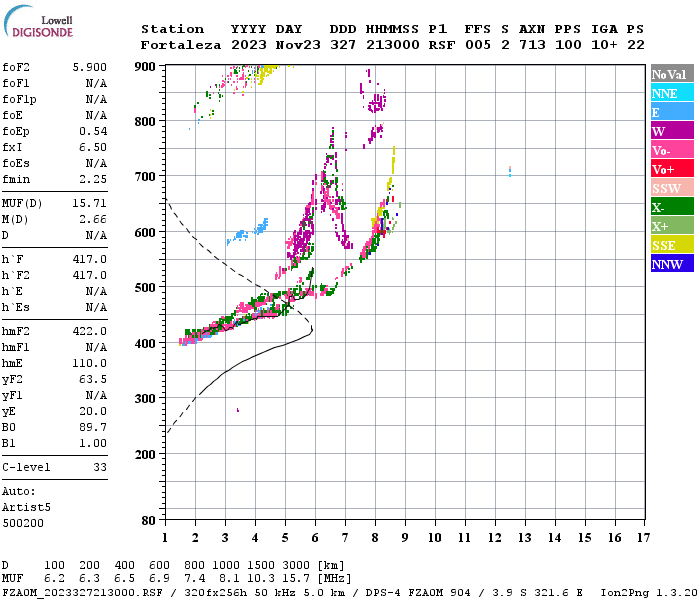Click the h`F value 417.0

coord(90,259)
